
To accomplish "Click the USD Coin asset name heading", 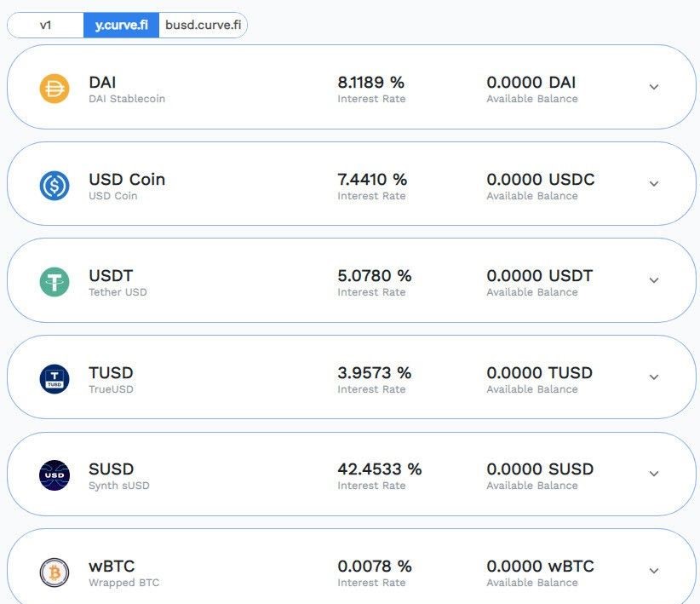I will click(x=127, y=179).
